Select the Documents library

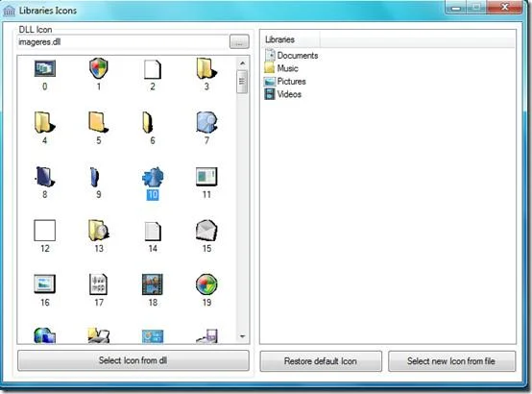tap(291, 55)
